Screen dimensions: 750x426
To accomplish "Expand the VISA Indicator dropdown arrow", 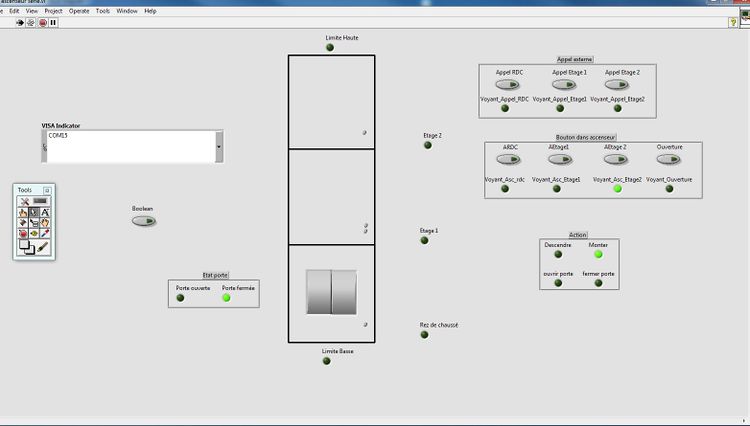I will pos(219,147).
